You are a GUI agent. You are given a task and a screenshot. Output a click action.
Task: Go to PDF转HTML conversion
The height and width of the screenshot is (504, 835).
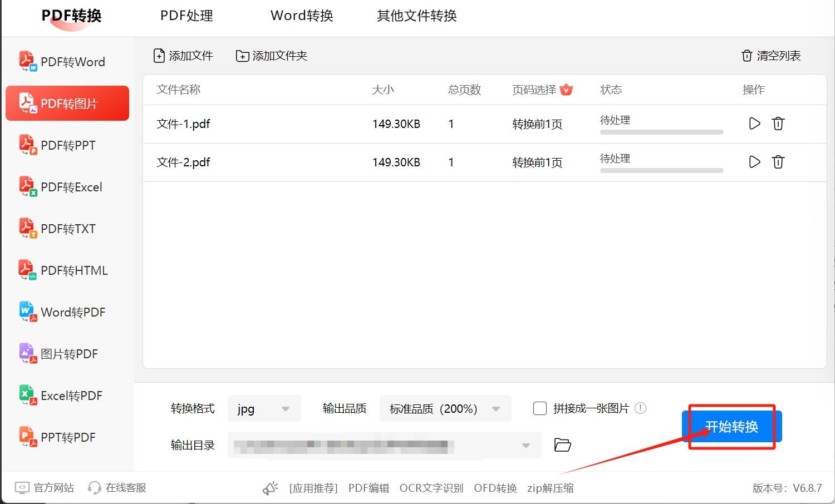coord(67,270)
